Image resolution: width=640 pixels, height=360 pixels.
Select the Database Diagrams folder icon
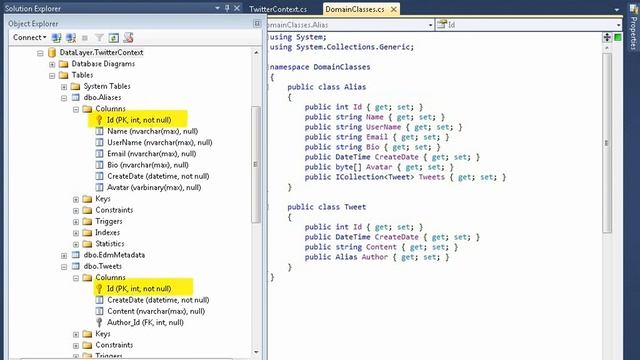[x=63, y=64]
